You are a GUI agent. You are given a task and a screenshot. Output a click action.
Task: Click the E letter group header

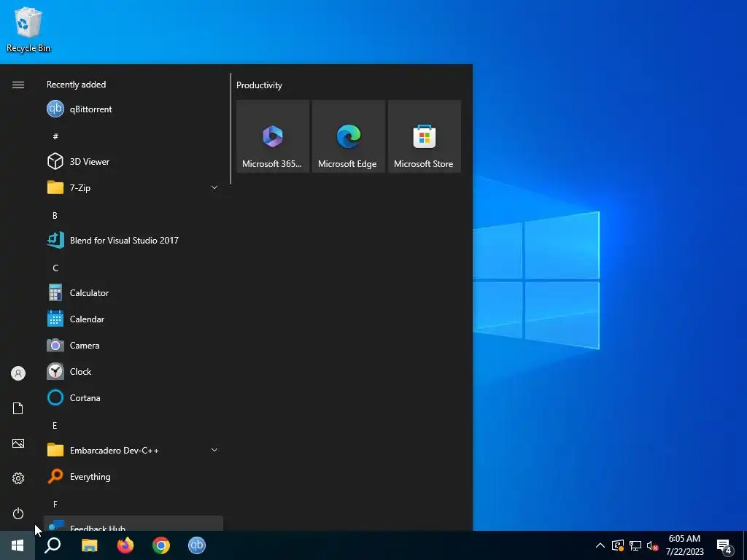(x=55, y=425)
